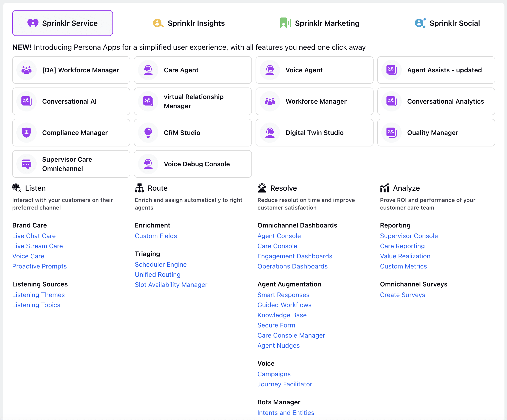Open the Supervisor Console link
Screen dimensions: 507x420
point(409,236)
